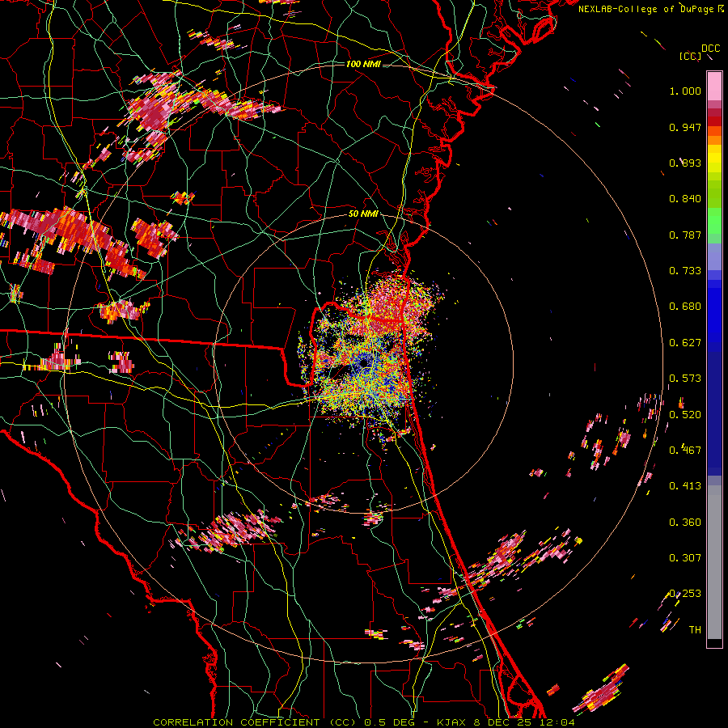Click the 50 NMI range ring label
Image resolution: width=728 pixels, height=728 pixels.
[x=363, y=214]
